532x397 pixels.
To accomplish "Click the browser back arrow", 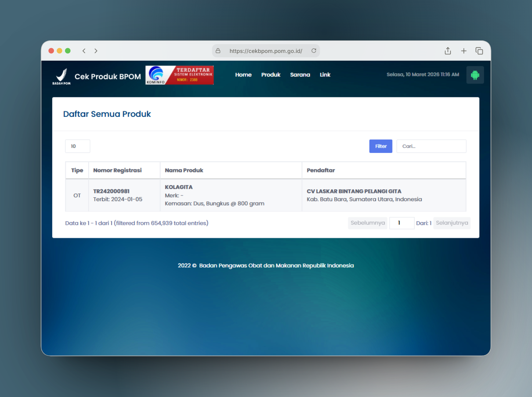I will pos(84,51).
